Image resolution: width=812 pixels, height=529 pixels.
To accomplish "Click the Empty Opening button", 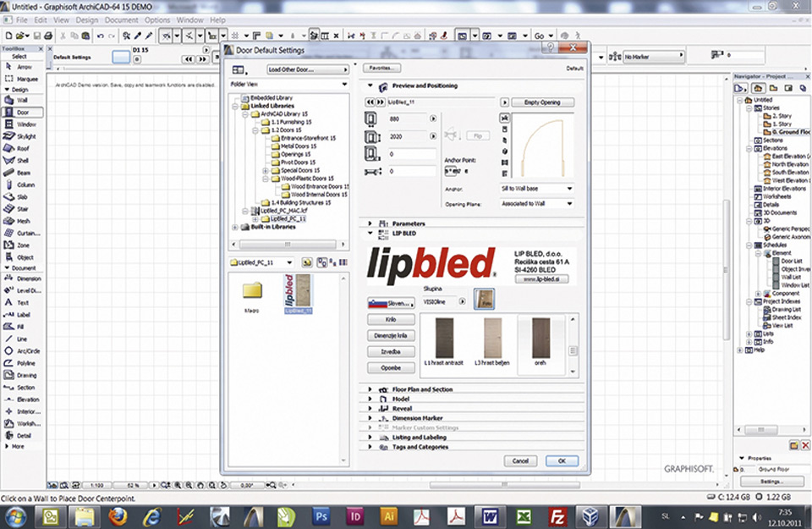I will (542, 102).
